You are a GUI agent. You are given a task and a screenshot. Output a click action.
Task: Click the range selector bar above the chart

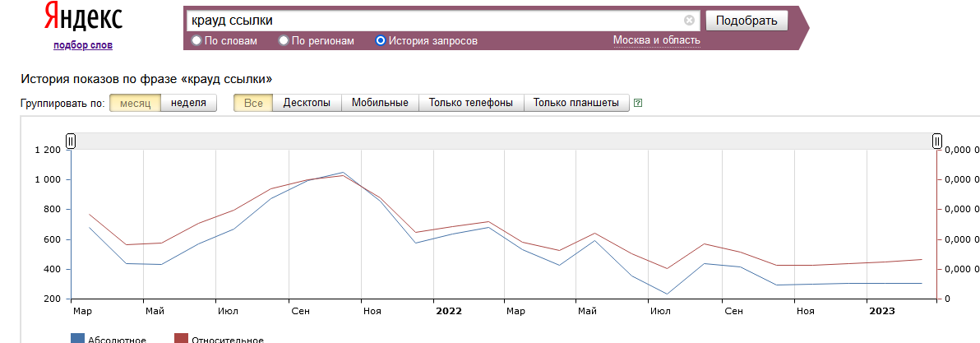tap(504, 141)
